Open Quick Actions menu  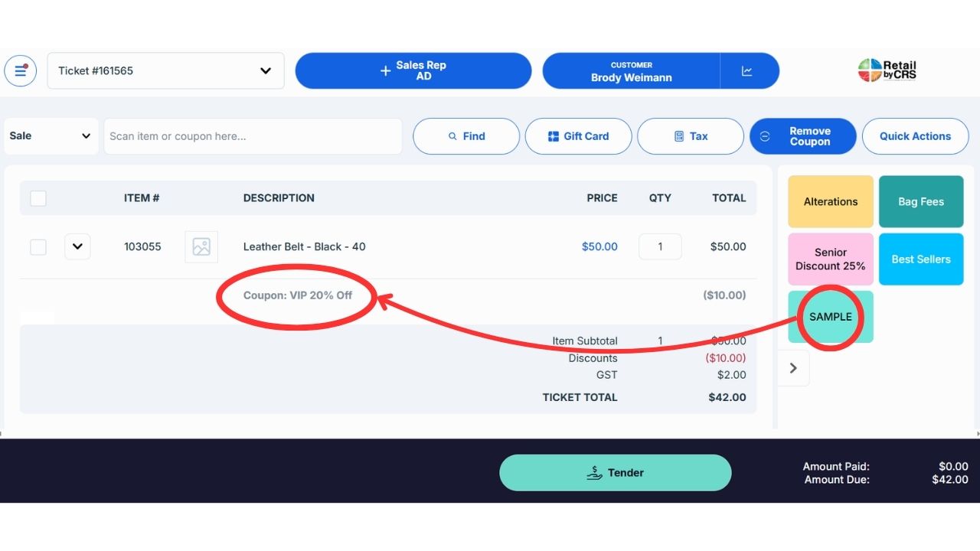click(915, 136)
